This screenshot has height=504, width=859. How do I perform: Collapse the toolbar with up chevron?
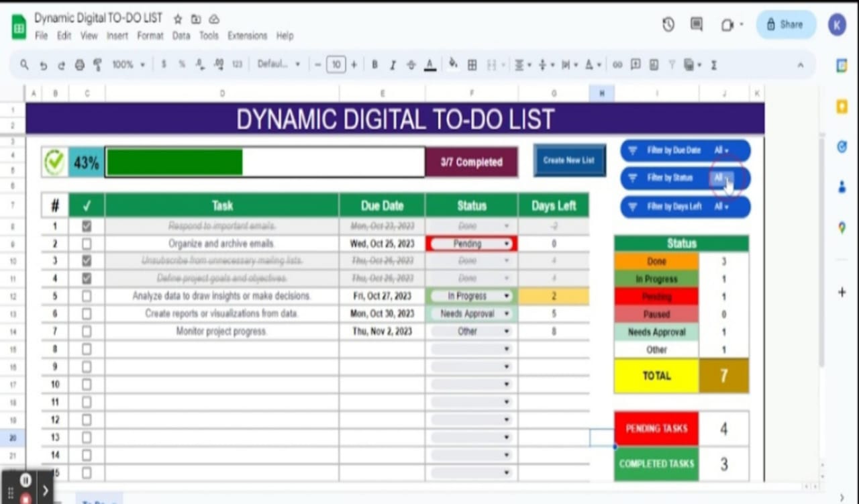[x=800, y=65]
